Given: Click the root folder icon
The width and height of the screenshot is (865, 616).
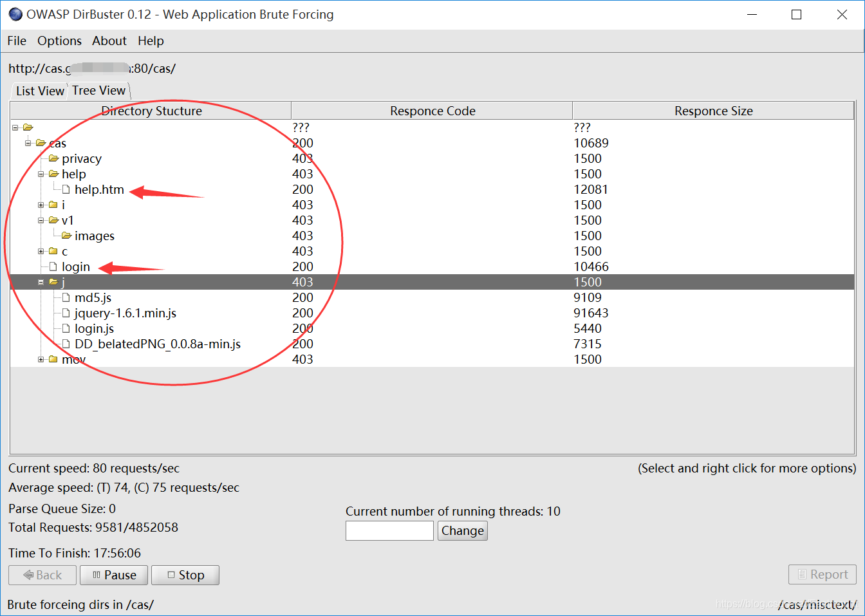Looking at the screenshot, I should coord(28,127).
